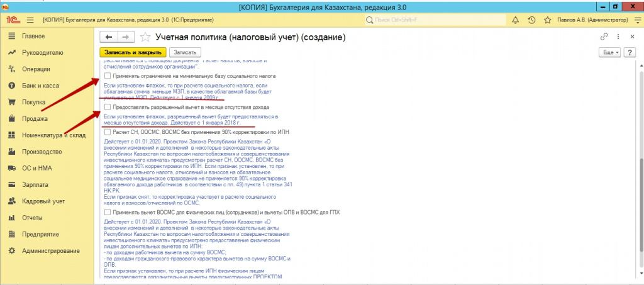Click the Банк и касса icon
Viewport: 644px width, 285px height.
(x=12, y=86)
